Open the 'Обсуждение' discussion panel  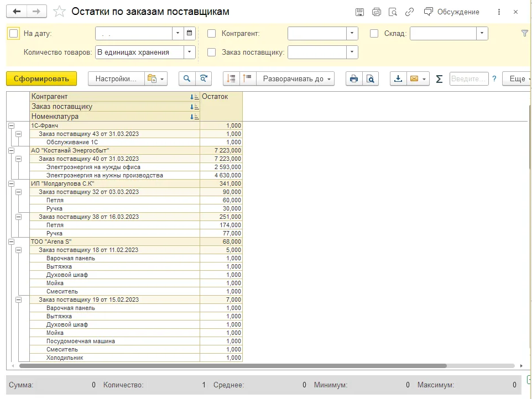tap(452, 12)
